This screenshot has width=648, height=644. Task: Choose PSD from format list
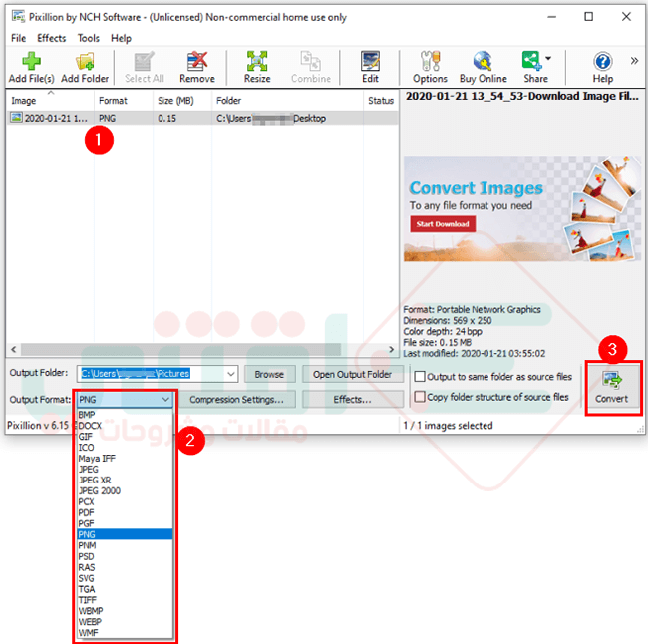pos(125,556)
